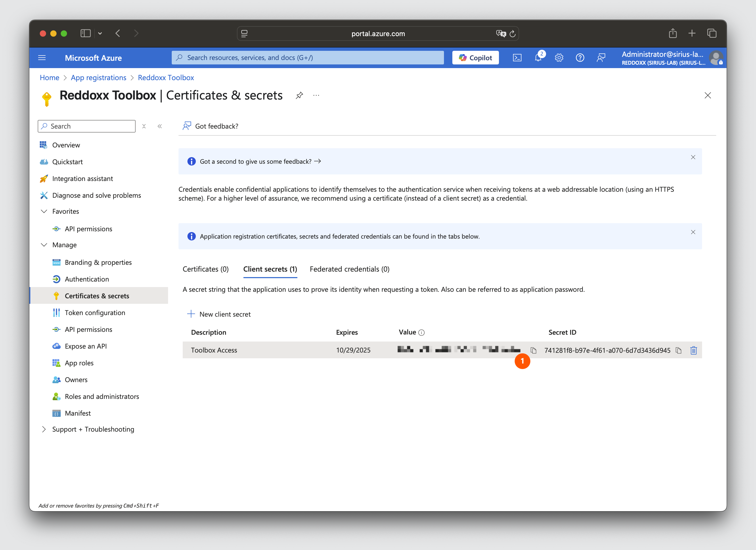The height and width of the screenshot is (550, 756).
Task: Open API permissions under Manage
Action: [x=88, y=329]
